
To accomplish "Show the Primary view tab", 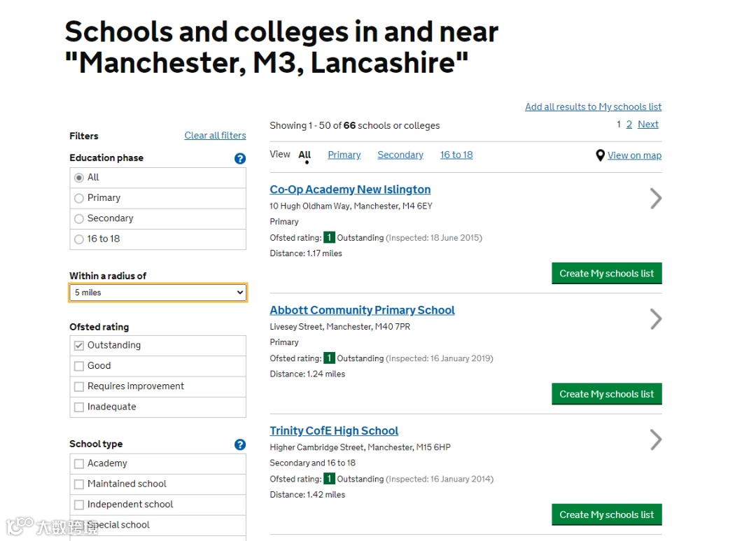I will [344, 155].
